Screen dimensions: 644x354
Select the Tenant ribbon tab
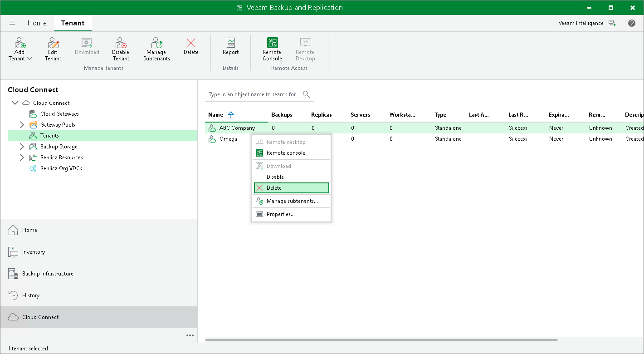(73, 23)
